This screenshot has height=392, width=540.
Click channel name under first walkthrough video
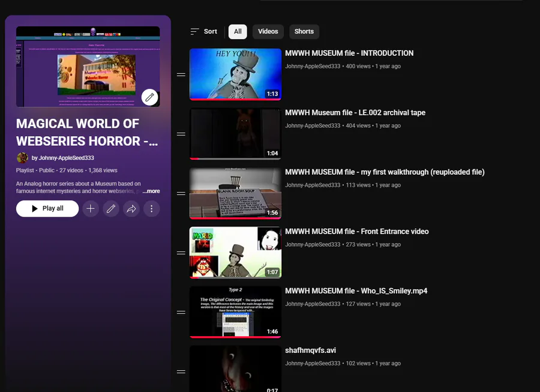[313, 185]
